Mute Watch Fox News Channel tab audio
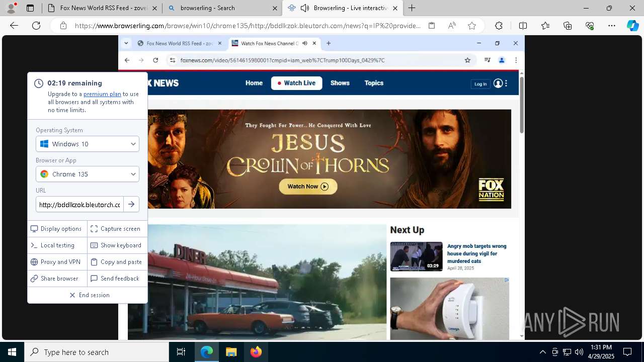 click(x=305, y=43)
